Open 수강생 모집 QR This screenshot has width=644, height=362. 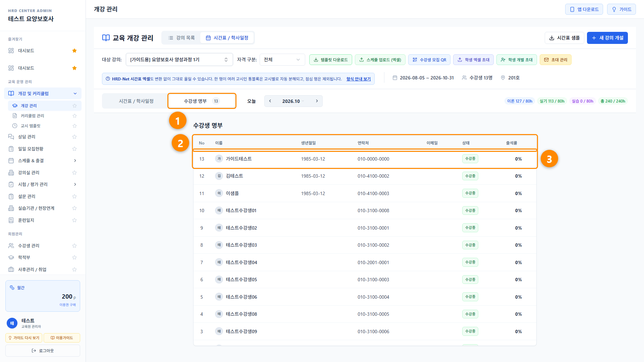[429, 60]
